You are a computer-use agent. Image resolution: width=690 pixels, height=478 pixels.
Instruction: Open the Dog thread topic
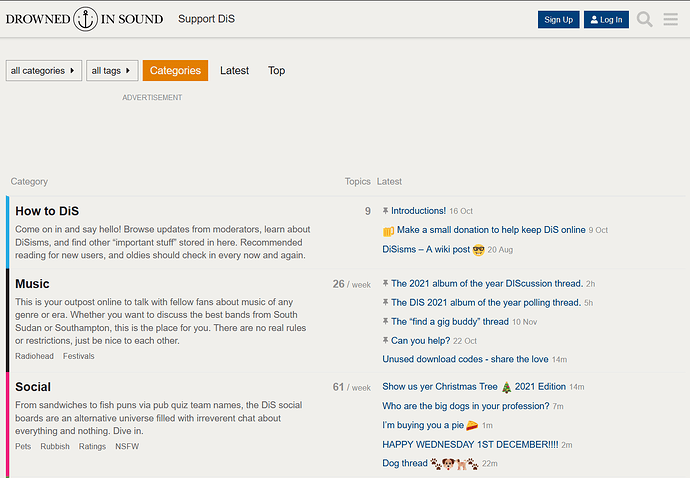[x=405, y=463]
